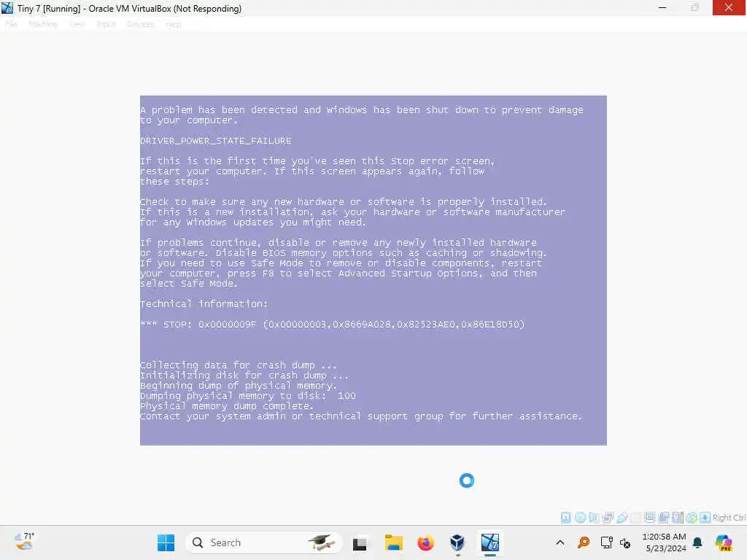Click the Right Ctrl host key label

[729, 518]
